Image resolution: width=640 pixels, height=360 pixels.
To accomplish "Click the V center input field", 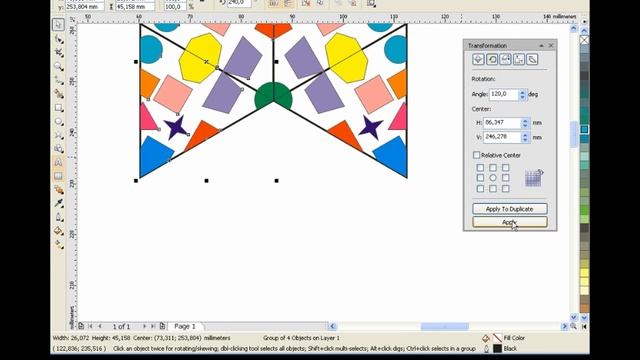I will (503, 137).
